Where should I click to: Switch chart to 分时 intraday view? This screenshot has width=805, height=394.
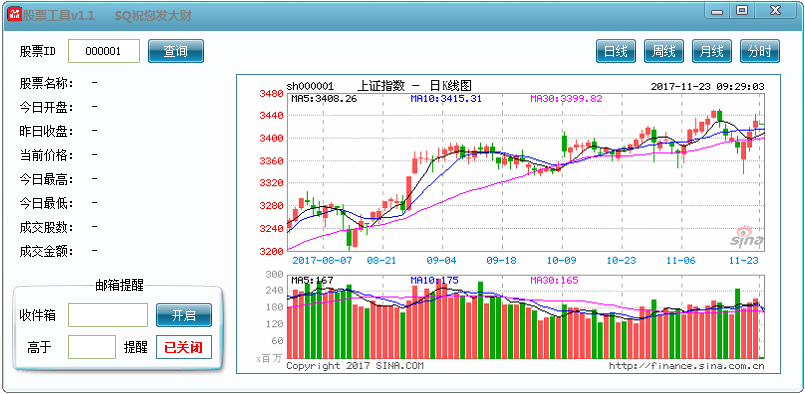point(760,51)
